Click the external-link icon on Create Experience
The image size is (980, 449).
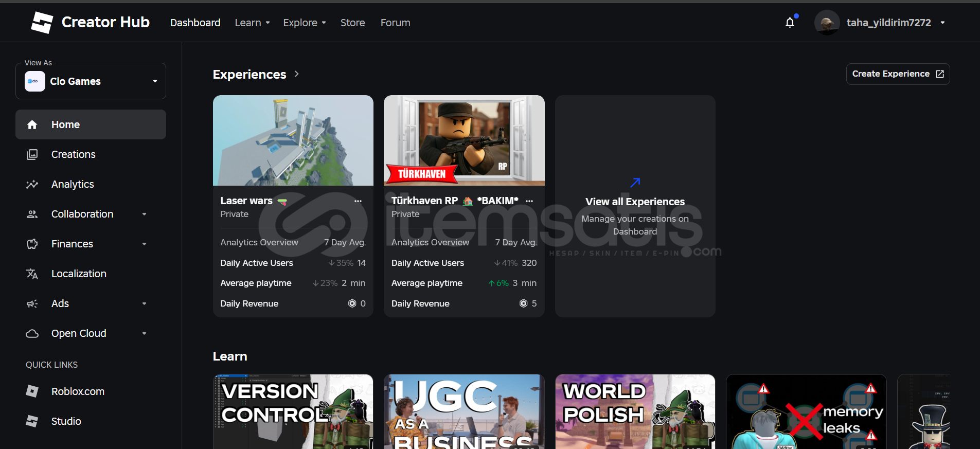[940, 74]
